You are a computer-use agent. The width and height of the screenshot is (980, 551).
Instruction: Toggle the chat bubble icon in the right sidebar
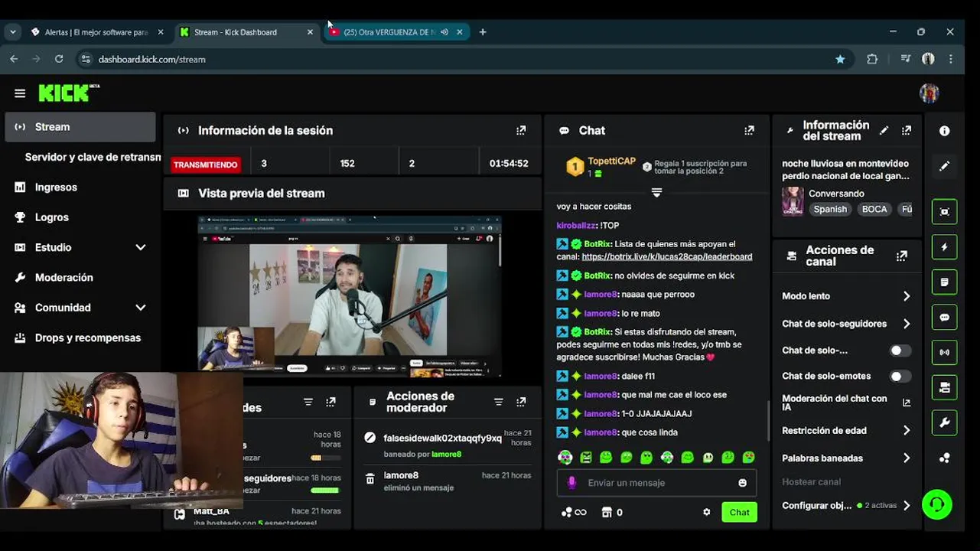945,318
